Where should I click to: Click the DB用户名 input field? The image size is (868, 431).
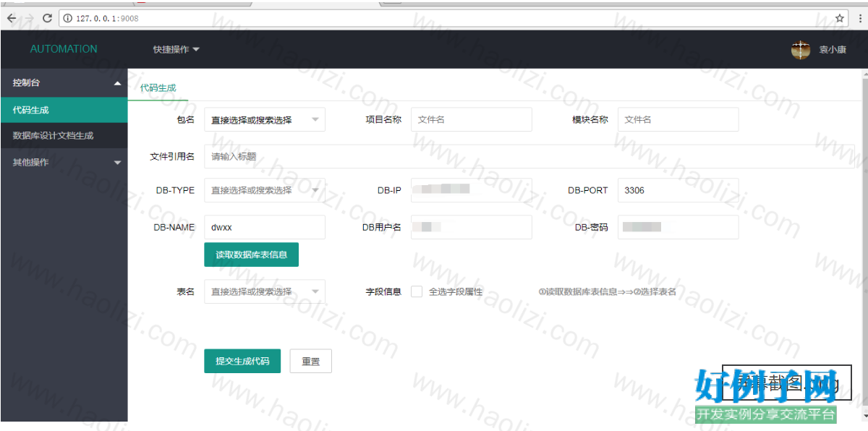pos(472,227)
